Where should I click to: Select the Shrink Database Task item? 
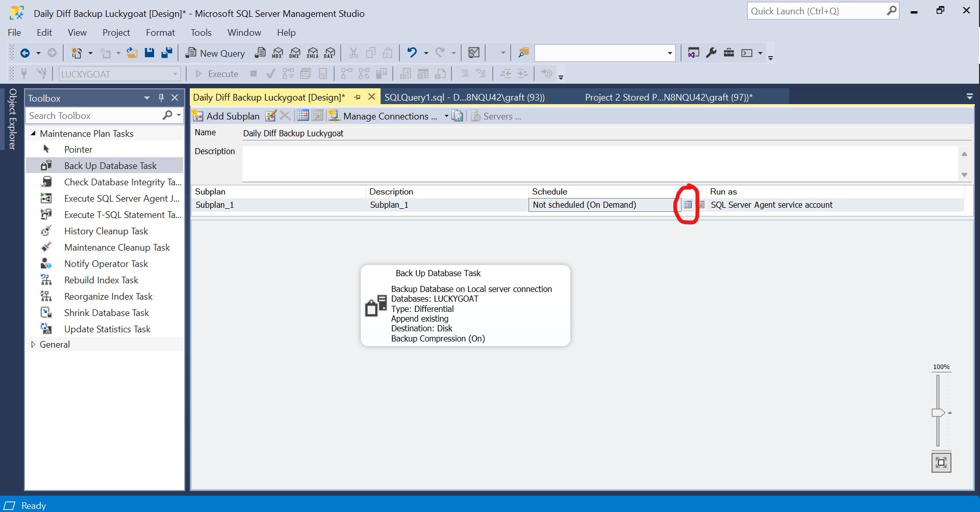pyautogui.click(x=106, y=313)
